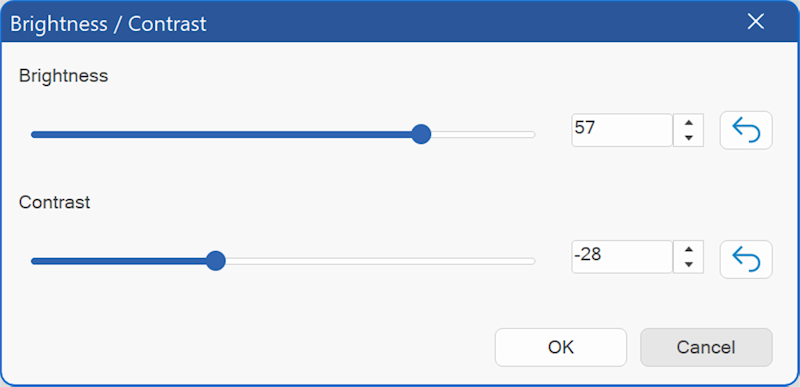This screenshot has height=387, width=800.
Task: Increase Brightness using the up stepper arrow
Action: (x=689, y=122)
